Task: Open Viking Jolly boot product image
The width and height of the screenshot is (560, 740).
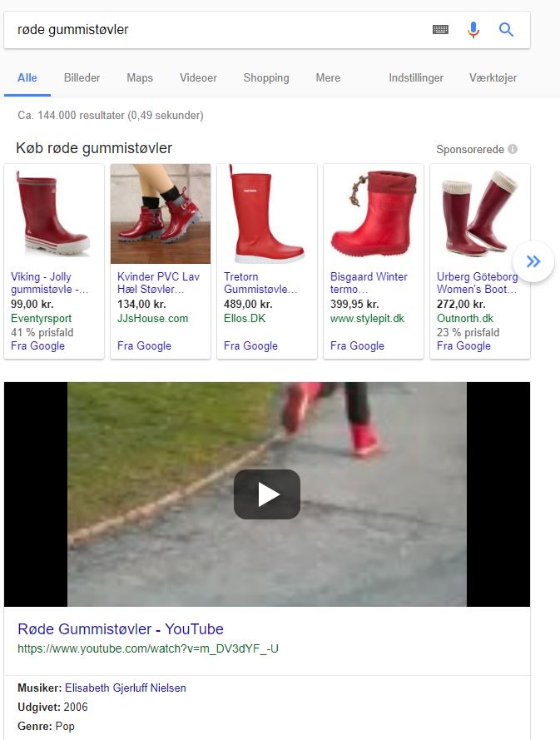Action: tap(54, 214)
